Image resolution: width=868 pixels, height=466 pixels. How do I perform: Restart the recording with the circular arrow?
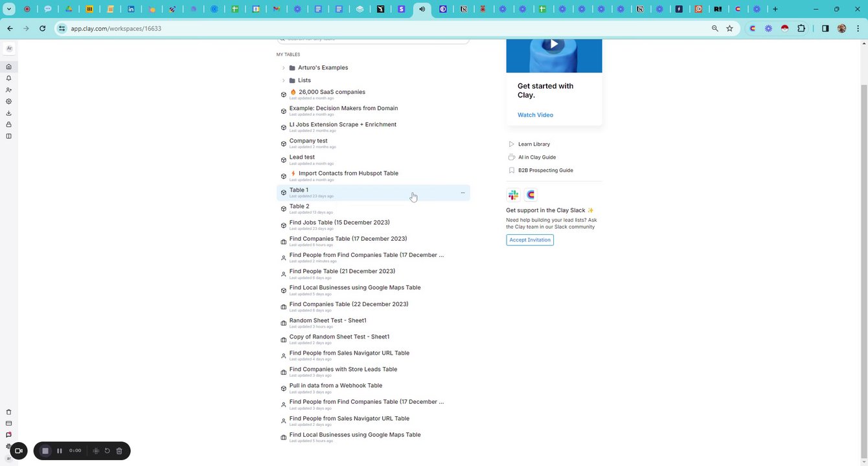tap(108, 450)
